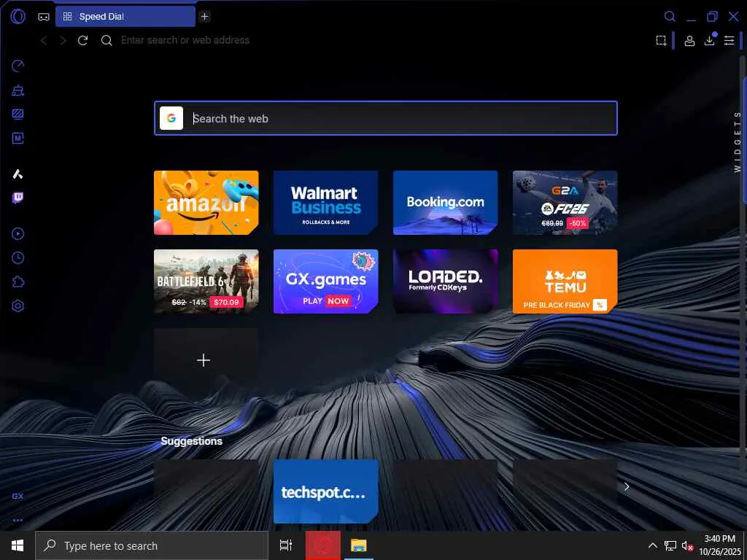Screen dimensions: 747x560
Task: Select the Google search engine icon
Action: [x=171, y=118]
